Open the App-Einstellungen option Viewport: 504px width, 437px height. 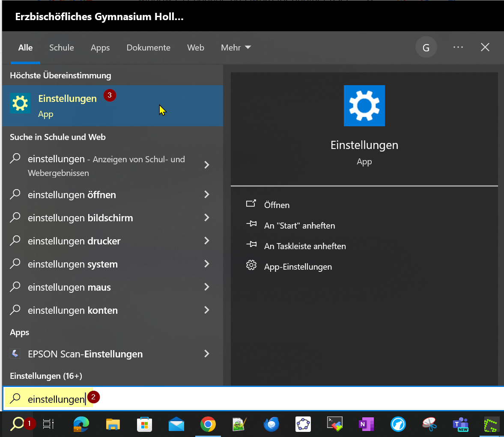point(298,267)
